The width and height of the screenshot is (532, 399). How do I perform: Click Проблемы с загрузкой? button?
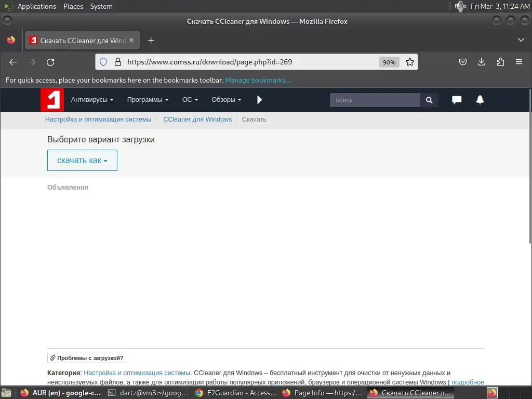(87, 358)
